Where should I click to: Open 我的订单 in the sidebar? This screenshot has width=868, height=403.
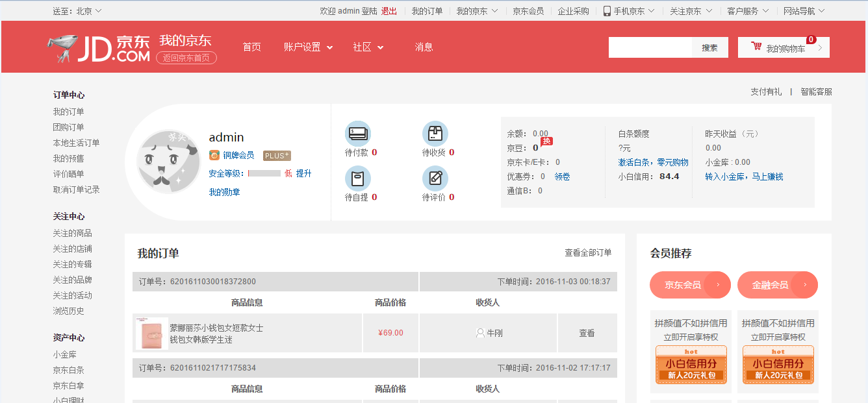tap(68, 112)
